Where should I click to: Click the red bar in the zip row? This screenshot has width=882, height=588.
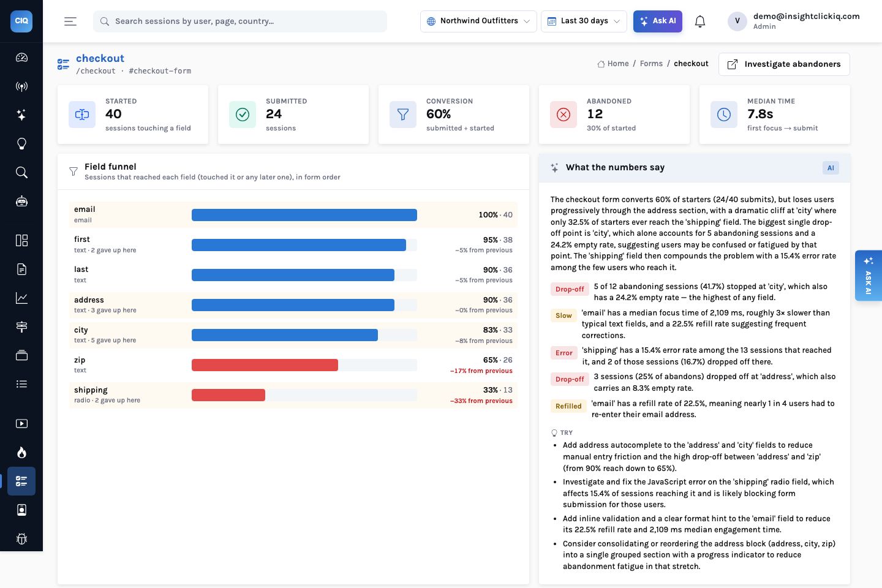click(x=265, y=365)
